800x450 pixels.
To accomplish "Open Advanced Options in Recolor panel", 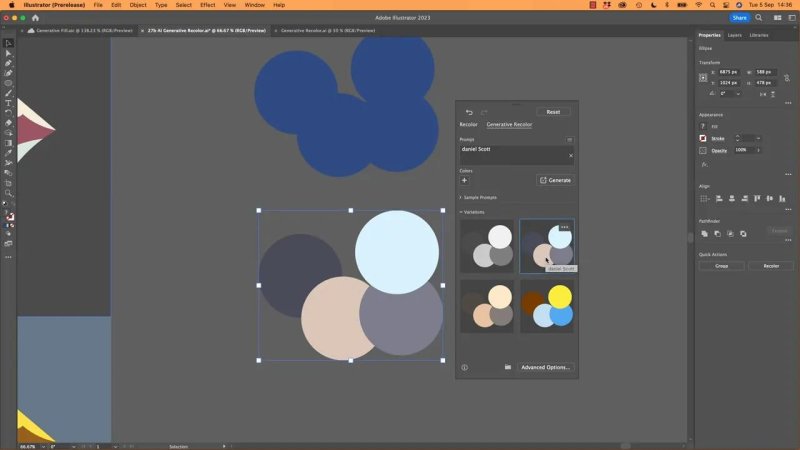I will click(x=545, y=367).
